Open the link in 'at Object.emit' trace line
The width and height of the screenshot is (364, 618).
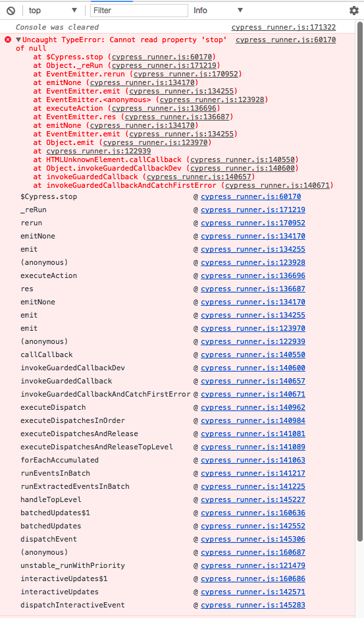click(155, 143)
